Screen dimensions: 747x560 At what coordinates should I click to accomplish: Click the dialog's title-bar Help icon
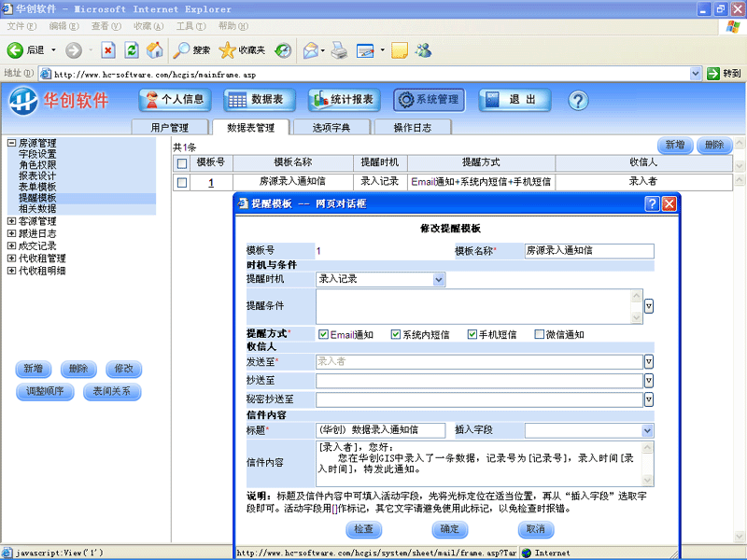pos(652,203)
